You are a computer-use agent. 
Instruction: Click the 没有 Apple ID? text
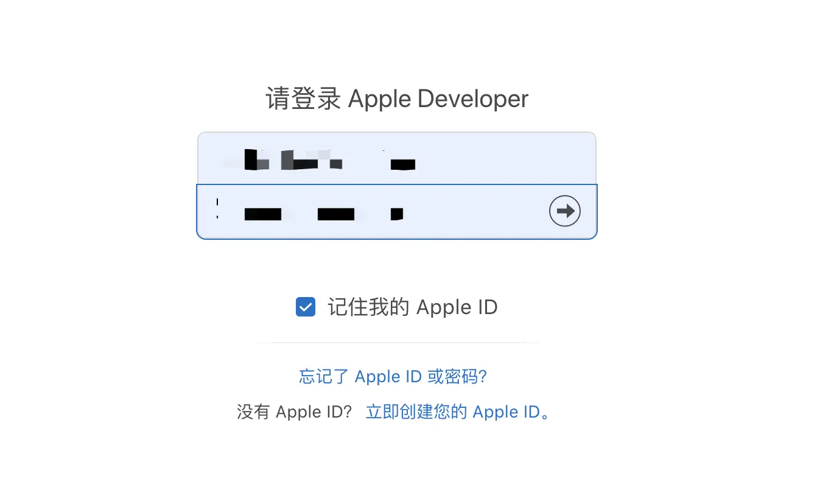(x=295, y=412)
